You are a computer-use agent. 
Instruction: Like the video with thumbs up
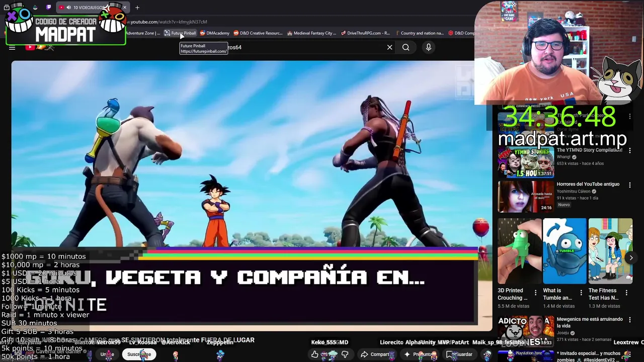(315, 354)
